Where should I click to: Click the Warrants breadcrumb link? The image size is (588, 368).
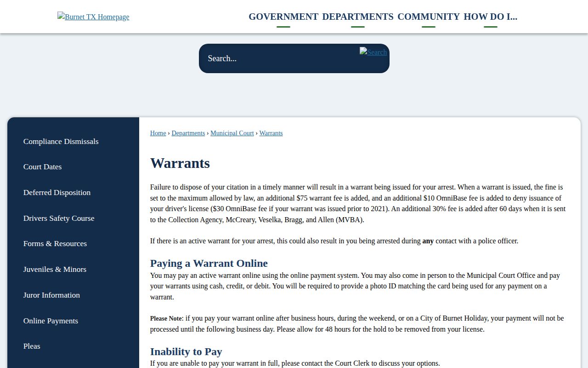click(x=271, y=133)
